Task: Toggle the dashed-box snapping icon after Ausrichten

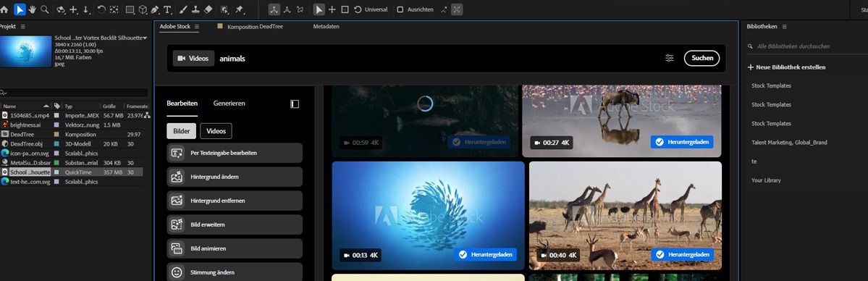Action: click(457, 9)
